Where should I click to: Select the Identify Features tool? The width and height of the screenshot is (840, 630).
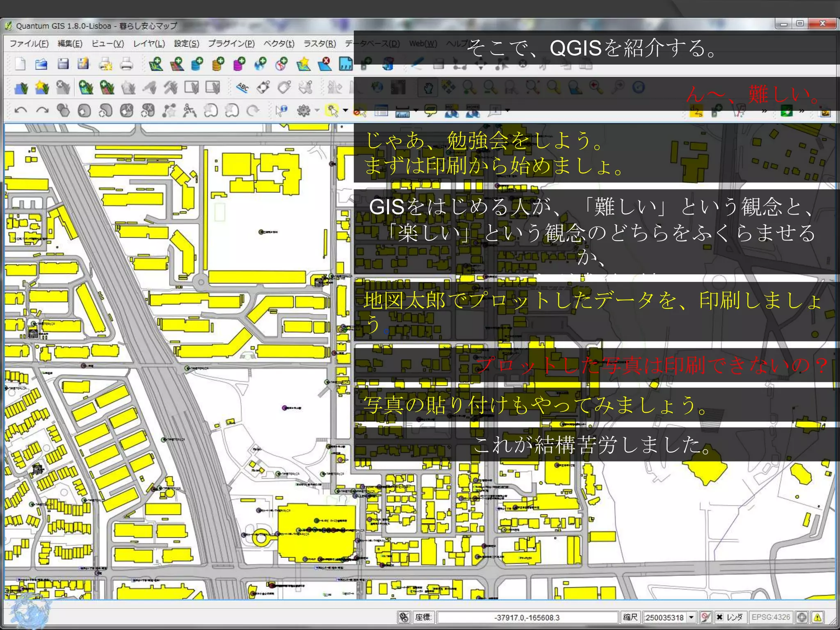click(x=282, y=110)
